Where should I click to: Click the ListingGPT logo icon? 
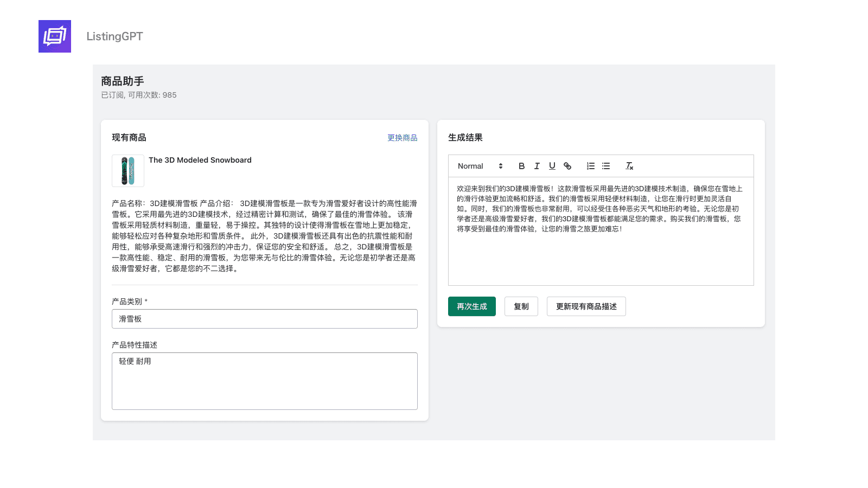click(55, 36)
